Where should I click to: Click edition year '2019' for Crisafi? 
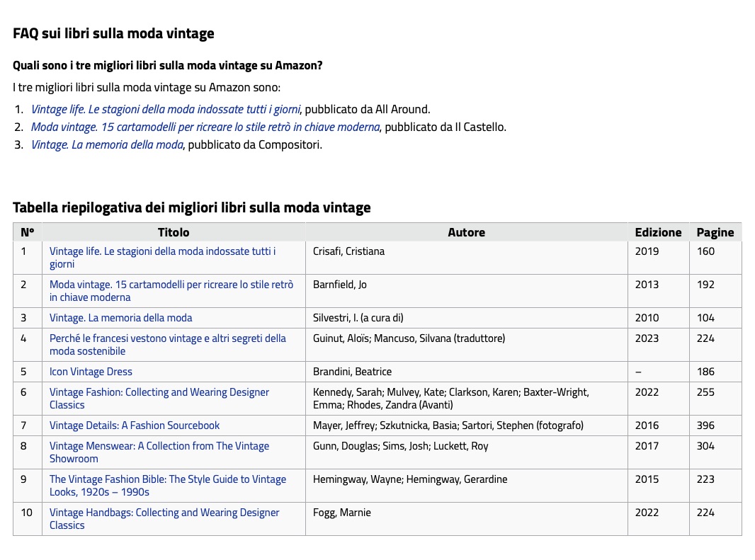[x=658, y=258]
